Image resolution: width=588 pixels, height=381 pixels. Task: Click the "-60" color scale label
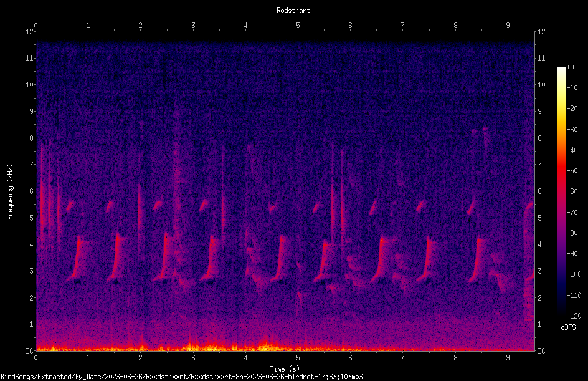pyautogui.click(x=572, y=191)
